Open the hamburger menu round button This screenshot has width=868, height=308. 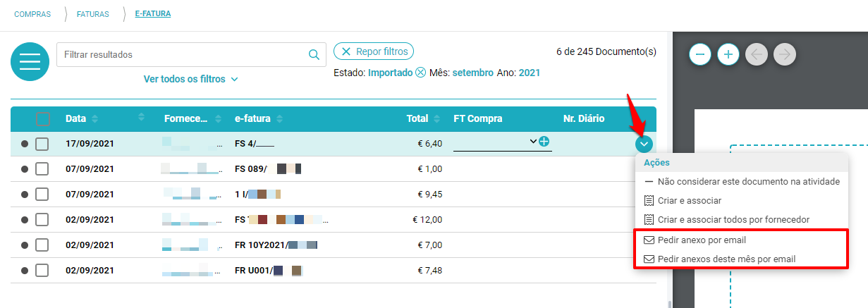[30, 61]
